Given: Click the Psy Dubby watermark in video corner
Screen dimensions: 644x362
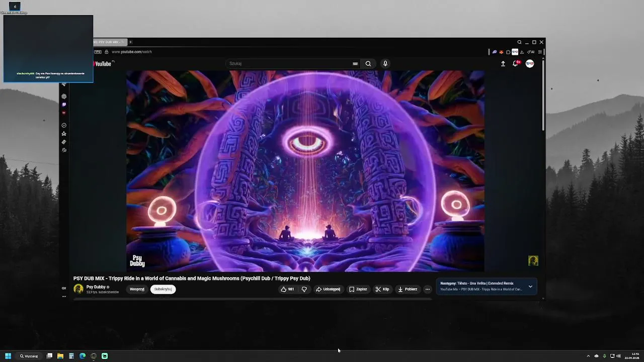Looking at the screenshot, I should 533,260.
